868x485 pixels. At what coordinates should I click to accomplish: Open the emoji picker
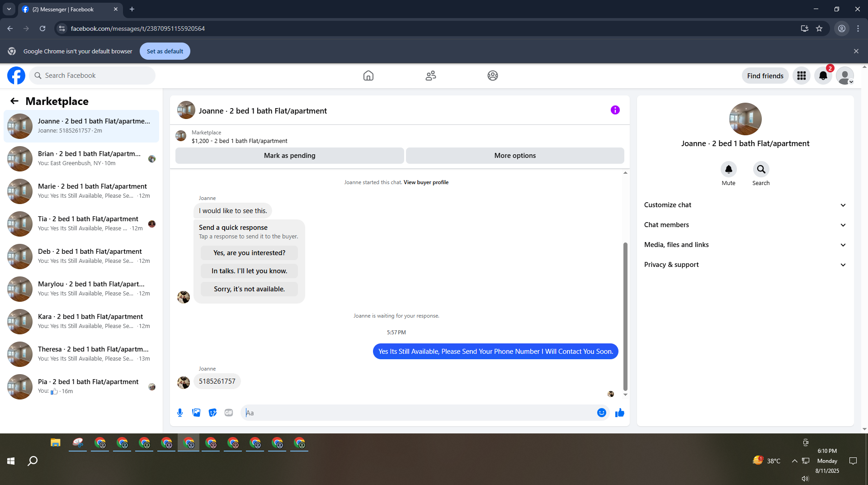click(x=602, y=413)
